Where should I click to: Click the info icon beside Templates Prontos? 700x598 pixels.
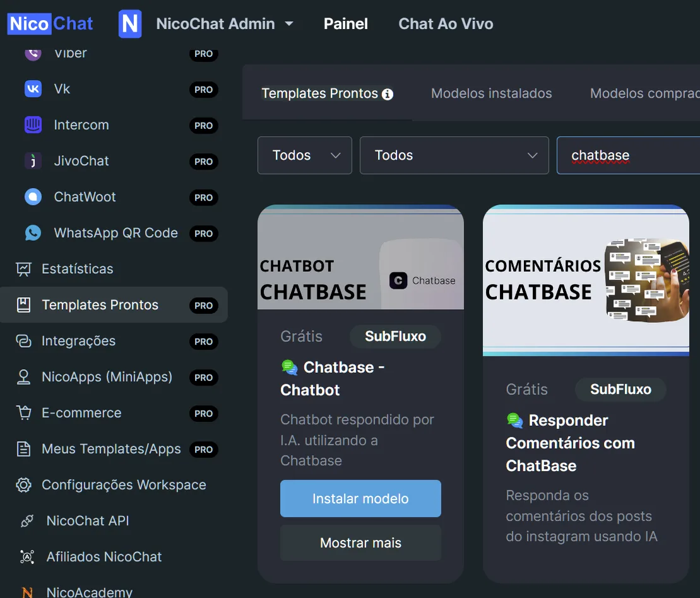[x=388, y=94]
